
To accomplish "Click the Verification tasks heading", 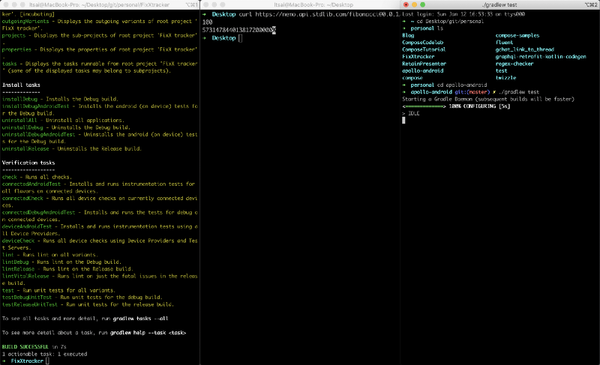I will 28,163.
